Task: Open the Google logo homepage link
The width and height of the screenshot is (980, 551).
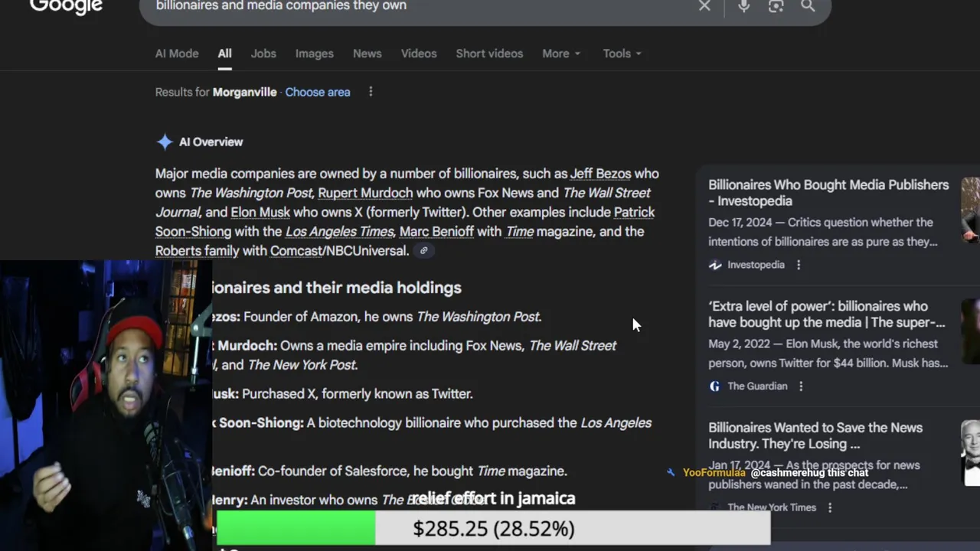Action: [x=66, y=6]
